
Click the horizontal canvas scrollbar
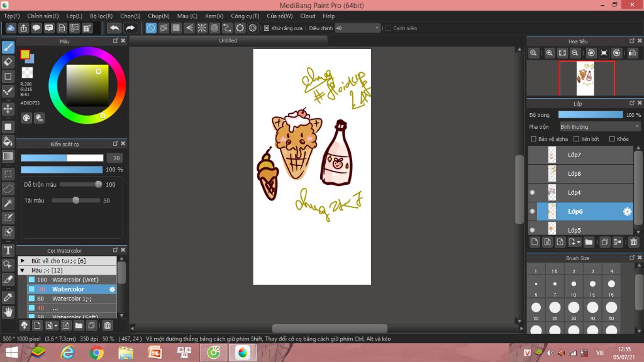coord(330,328)
